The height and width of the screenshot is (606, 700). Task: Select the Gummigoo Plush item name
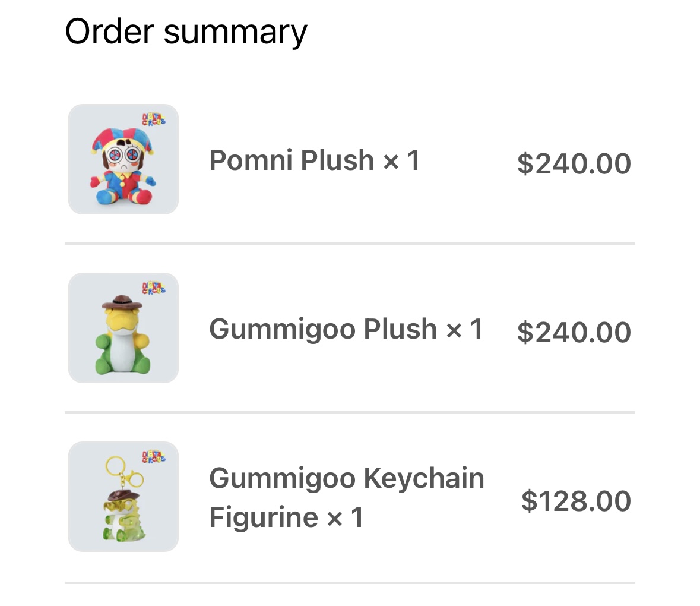point(323,329)
